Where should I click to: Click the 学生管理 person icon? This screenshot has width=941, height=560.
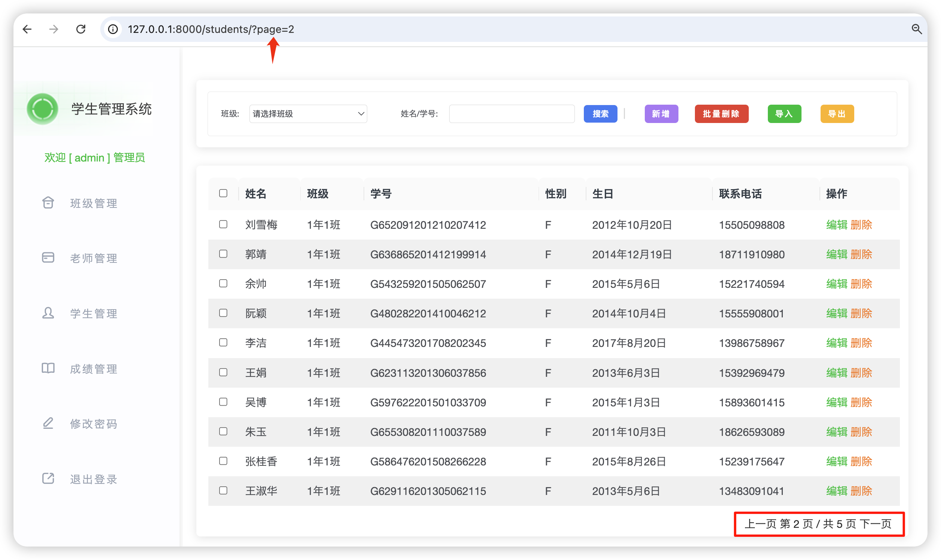click(x=48, y=313)
